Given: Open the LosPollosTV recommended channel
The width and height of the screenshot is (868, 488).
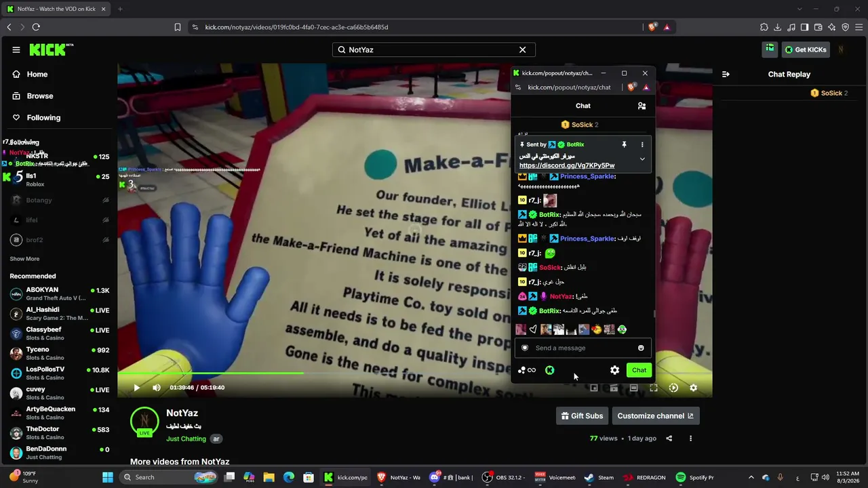Looking at the screenshot, I should click(x=60, y=373).
